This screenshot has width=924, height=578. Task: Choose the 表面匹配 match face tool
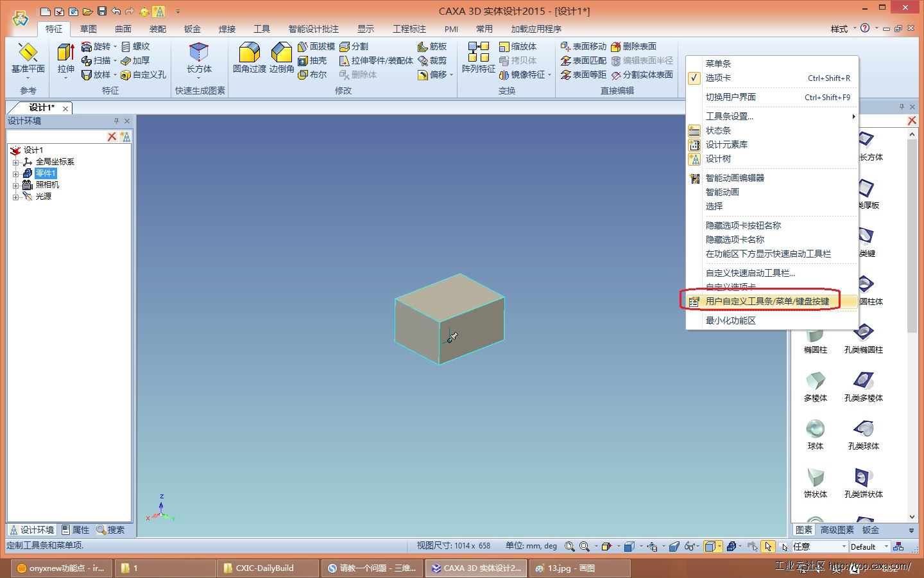(583, 60)
